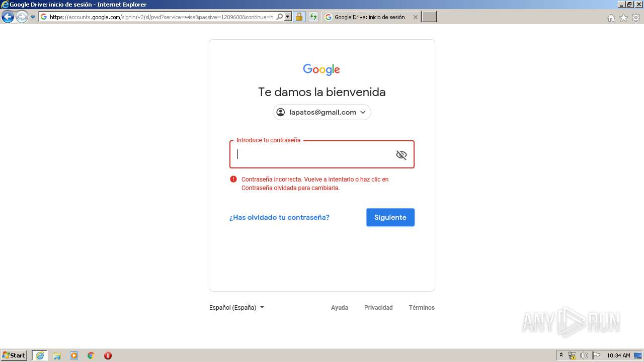Click the IE logo in title bar
Image resolution: width=644 pixels, height=362 pixels.
coord(5,5)
